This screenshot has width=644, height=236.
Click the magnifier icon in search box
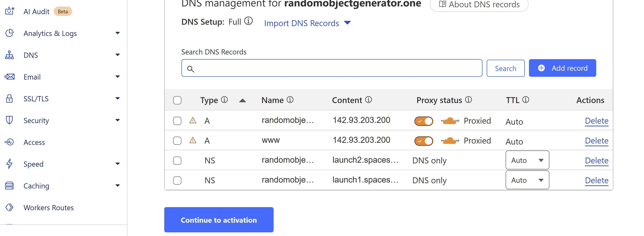point(191,69)
